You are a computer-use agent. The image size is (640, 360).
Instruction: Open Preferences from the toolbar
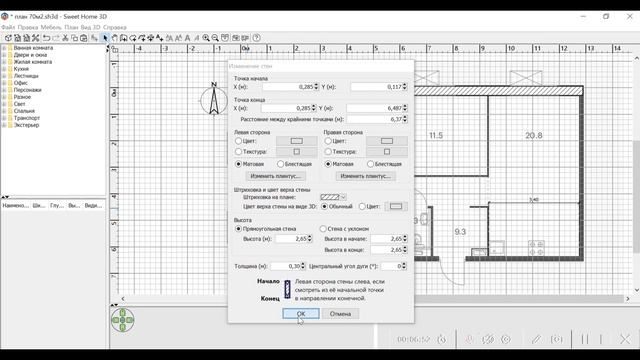click(x=35, y=38)
